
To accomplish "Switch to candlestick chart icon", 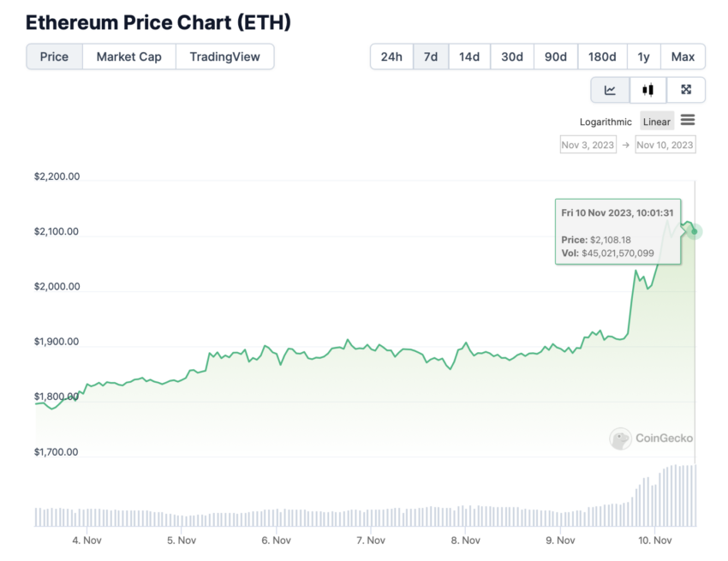I will (x=648, y=90).
